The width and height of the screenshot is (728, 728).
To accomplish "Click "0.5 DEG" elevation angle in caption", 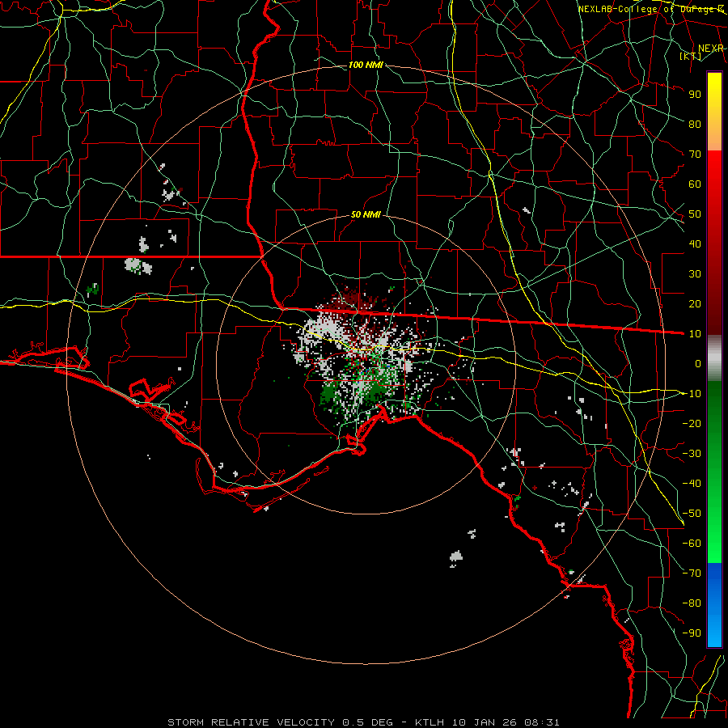I will [367, 722].
